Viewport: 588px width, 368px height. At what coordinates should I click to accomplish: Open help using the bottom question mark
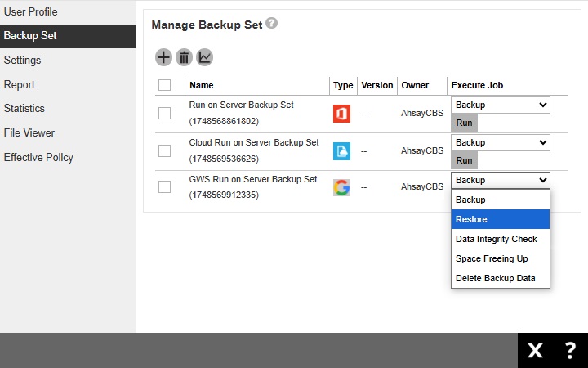tap(570, 351)
